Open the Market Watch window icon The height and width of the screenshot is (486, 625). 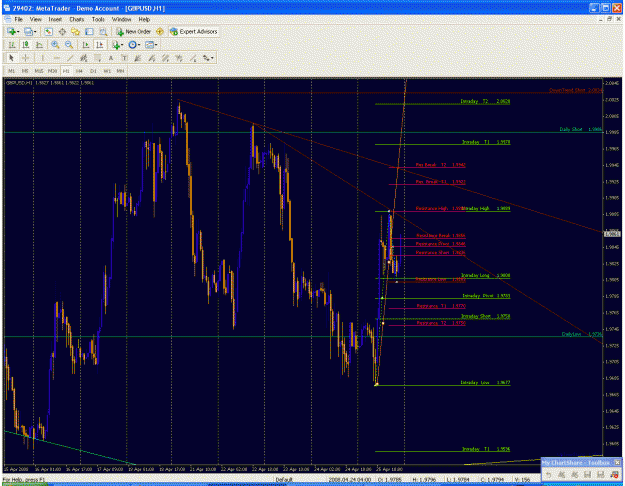point(49,32)
